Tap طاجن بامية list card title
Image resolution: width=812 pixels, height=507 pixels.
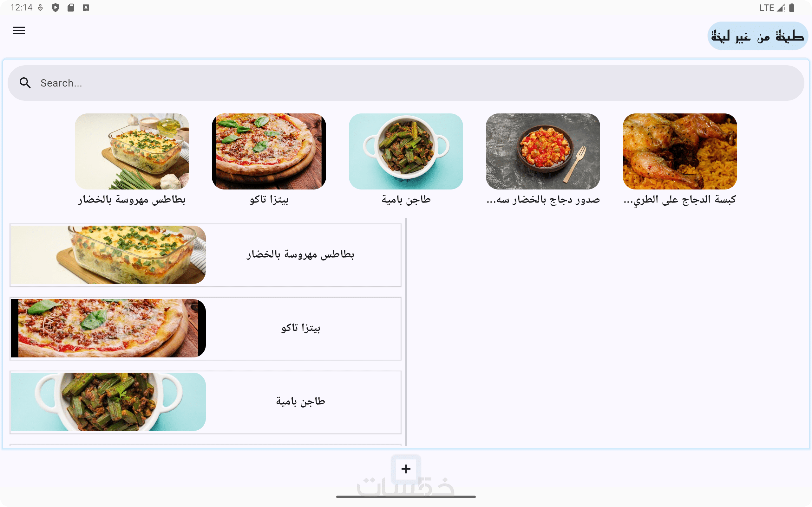[x=301, y=401]
